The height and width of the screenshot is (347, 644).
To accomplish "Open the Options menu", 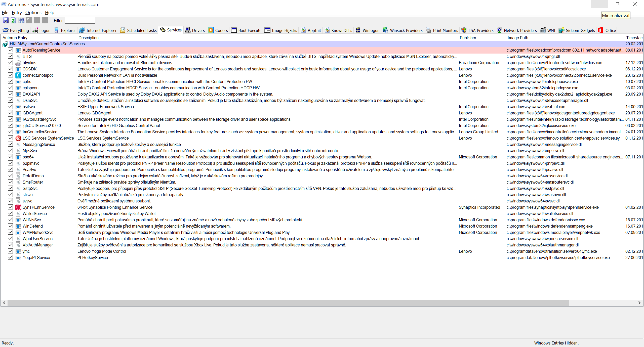I will point(33,13).
